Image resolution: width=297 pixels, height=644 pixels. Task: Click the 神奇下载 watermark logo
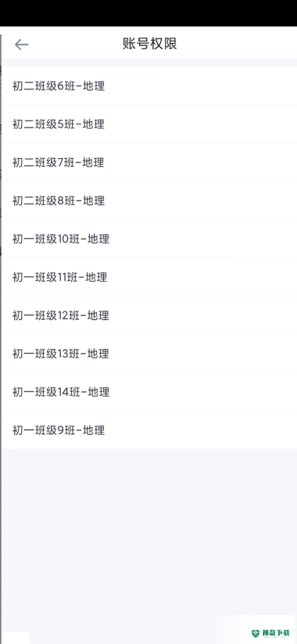(274, 632)
